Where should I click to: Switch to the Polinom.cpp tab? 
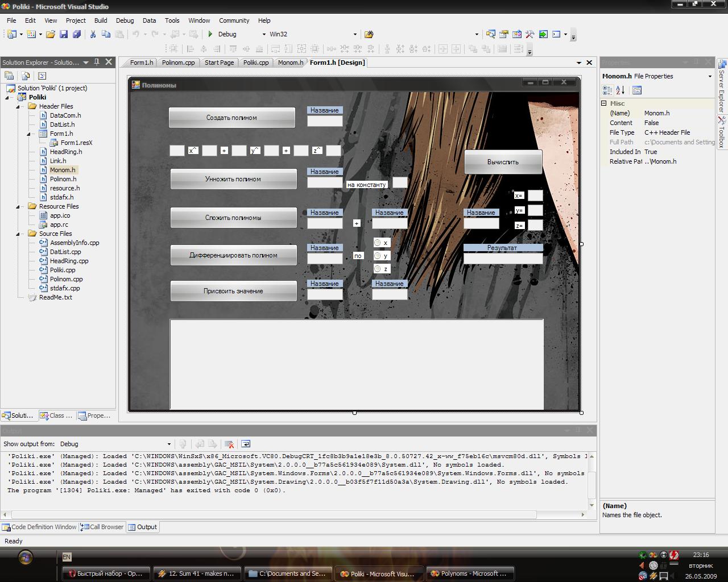pos(178,63)
